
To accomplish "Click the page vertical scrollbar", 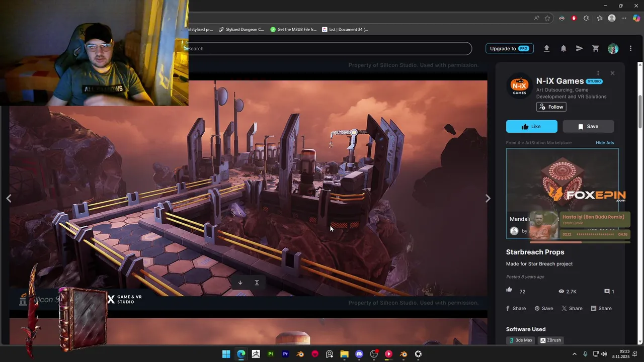I will (640, 112).
